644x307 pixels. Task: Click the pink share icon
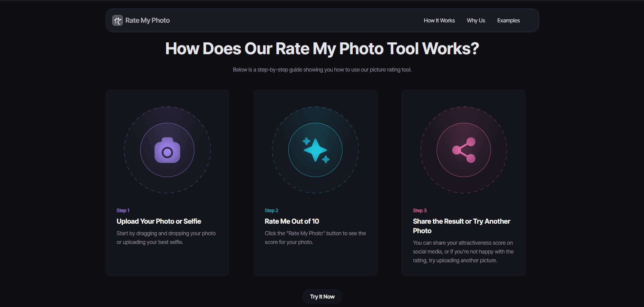click(464, 150)
